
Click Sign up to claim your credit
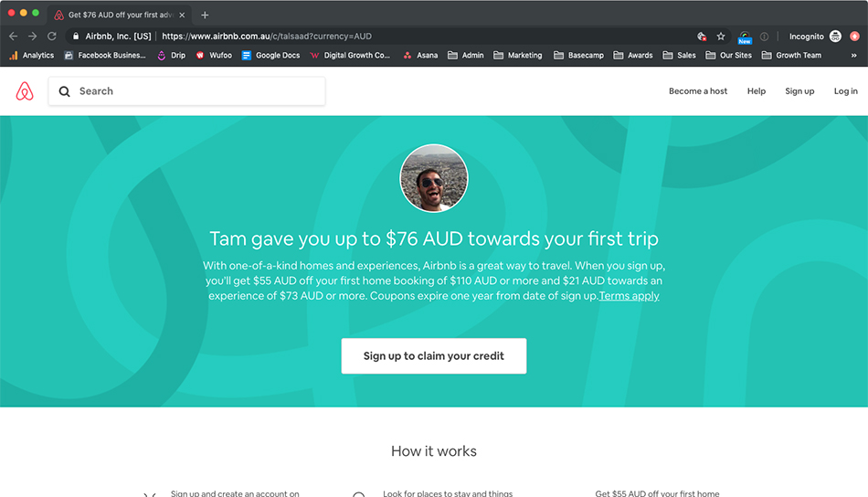pyautogui.click(x=433, y=356)
